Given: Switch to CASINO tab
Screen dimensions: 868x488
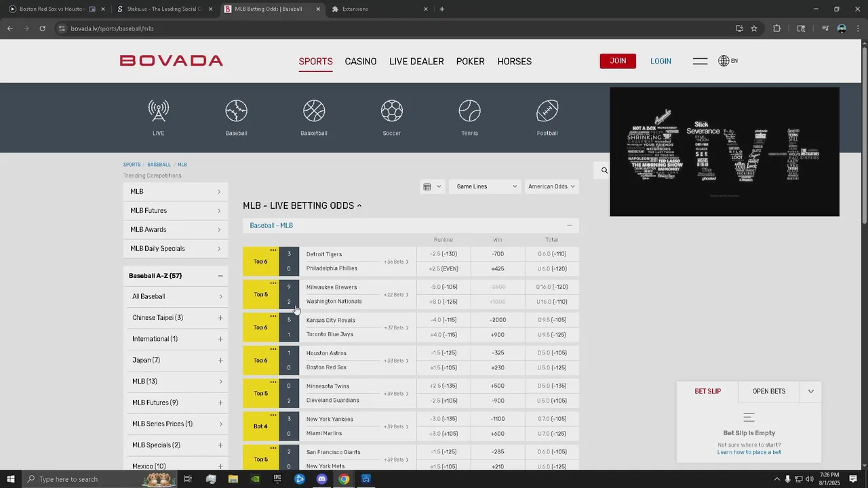Looking at the screenshot, I should click(361, 61).
